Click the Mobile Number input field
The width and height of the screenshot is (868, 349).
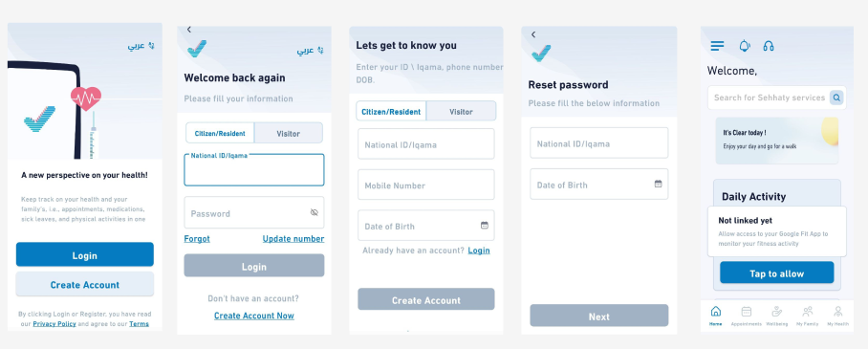pyautogui.click(x=425, y=185)
